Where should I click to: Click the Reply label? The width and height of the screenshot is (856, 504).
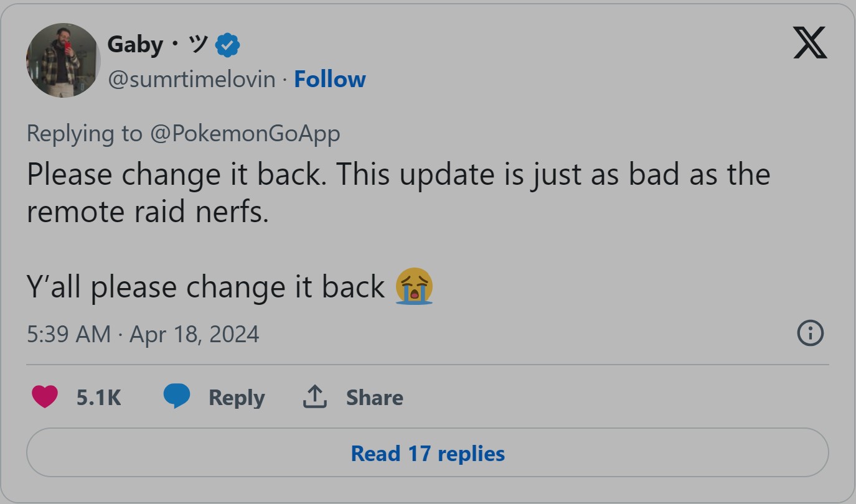coord(237,397)
